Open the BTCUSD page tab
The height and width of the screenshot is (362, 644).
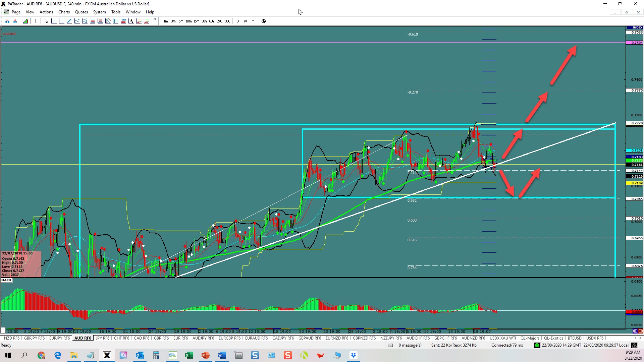click(x=574, y=338)
